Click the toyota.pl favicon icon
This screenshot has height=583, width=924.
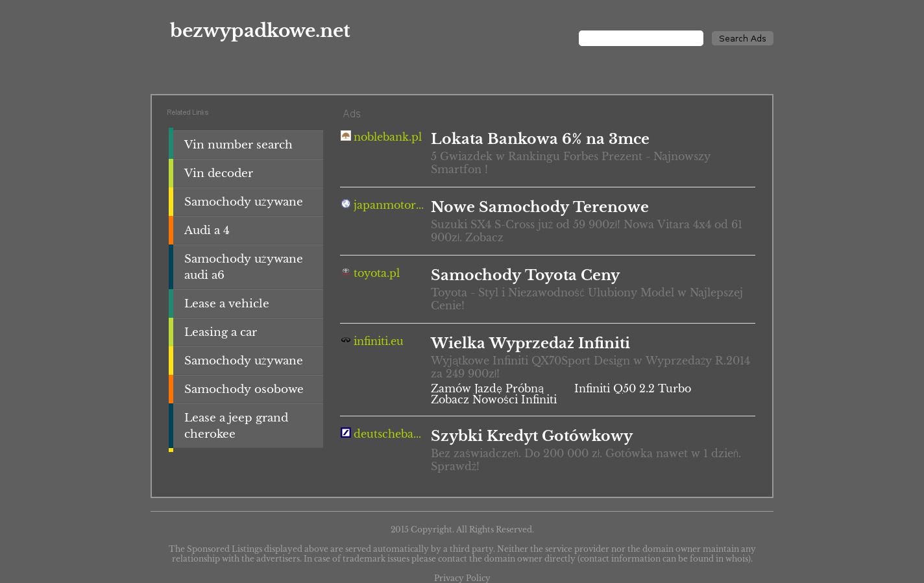pyautogui.click(x=346, y=272)
